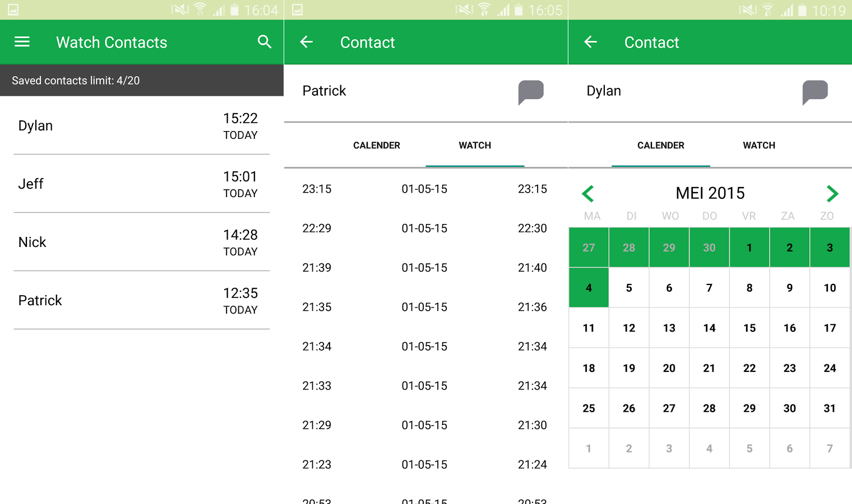
Task: Open Dylan contact row
Action: [141, 125]
